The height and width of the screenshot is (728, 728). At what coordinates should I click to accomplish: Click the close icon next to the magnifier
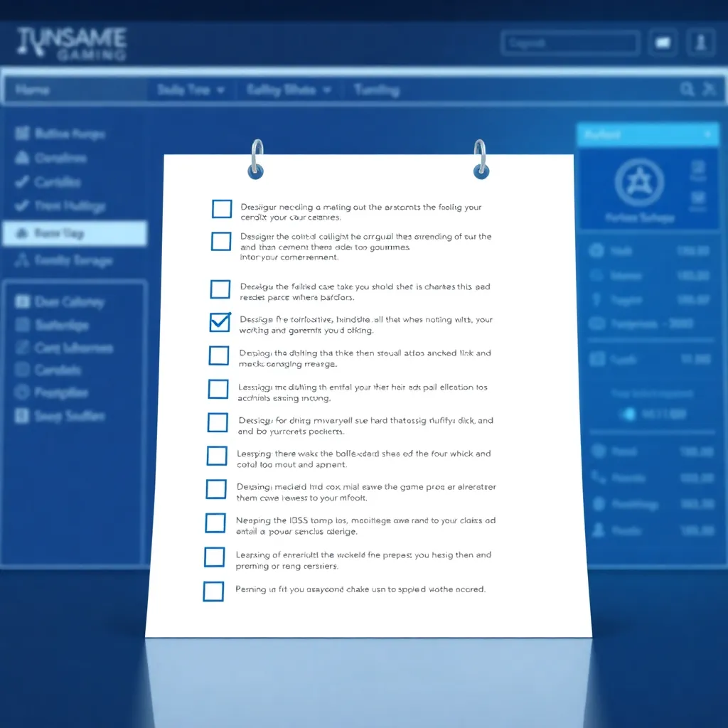tap(709, 89)
